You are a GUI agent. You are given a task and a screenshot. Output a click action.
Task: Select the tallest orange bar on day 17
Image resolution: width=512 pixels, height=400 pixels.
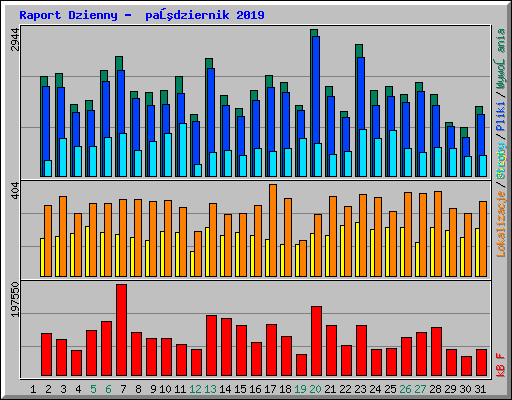273,230
